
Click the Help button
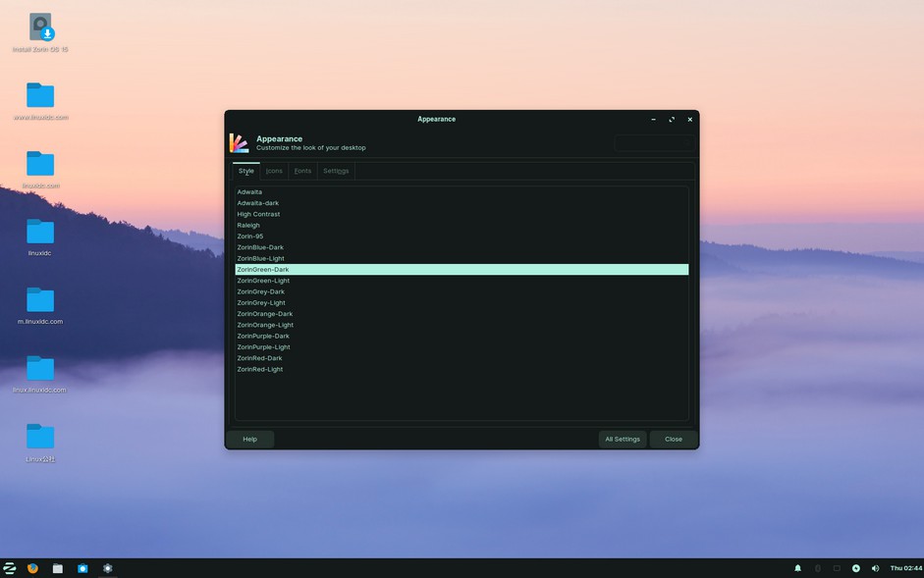tap(249, 439)
